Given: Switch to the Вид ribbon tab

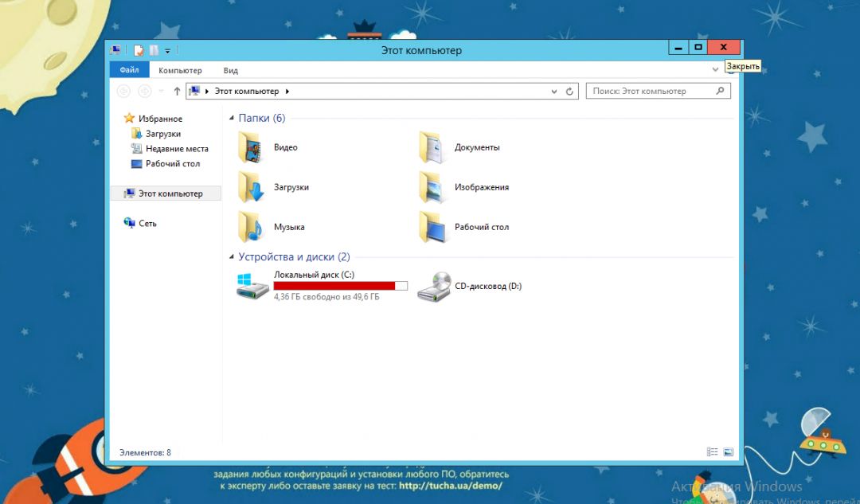Looking at the screenshot, I should (231, 70).
